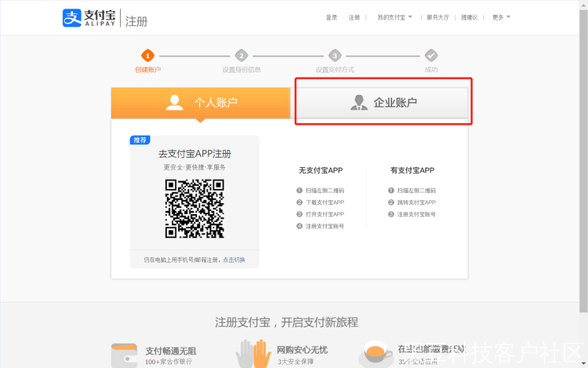Open the 服务大厅 link
Image resolution: width=588 pixels, height=368 pixels.
click(x=437, y=17)
